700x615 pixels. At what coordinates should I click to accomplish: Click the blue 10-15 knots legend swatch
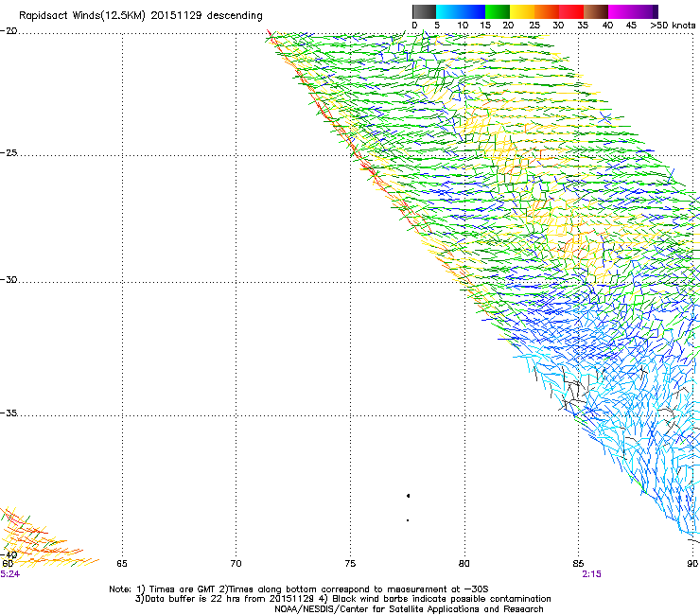click(473, 11)
